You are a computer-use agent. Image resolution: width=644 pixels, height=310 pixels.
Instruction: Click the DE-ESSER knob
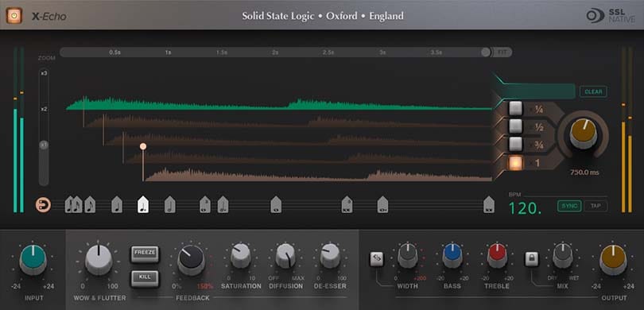(x=330, y=255)
